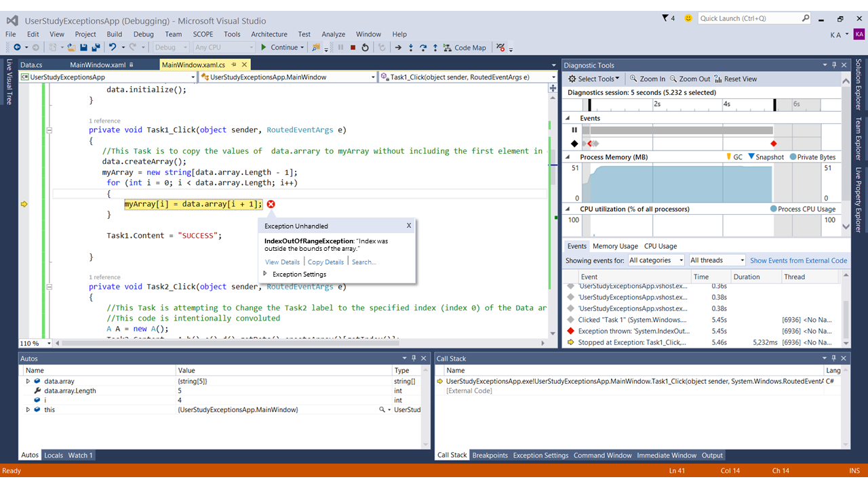Open the All threads dropdown
The height and width of the screenshot is (488, 868).
coord(717,260)
